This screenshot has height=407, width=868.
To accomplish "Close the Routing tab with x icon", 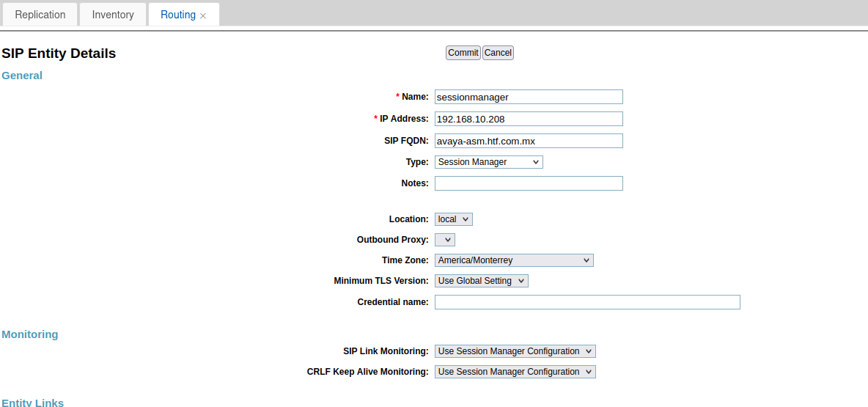I will (203, 15).
